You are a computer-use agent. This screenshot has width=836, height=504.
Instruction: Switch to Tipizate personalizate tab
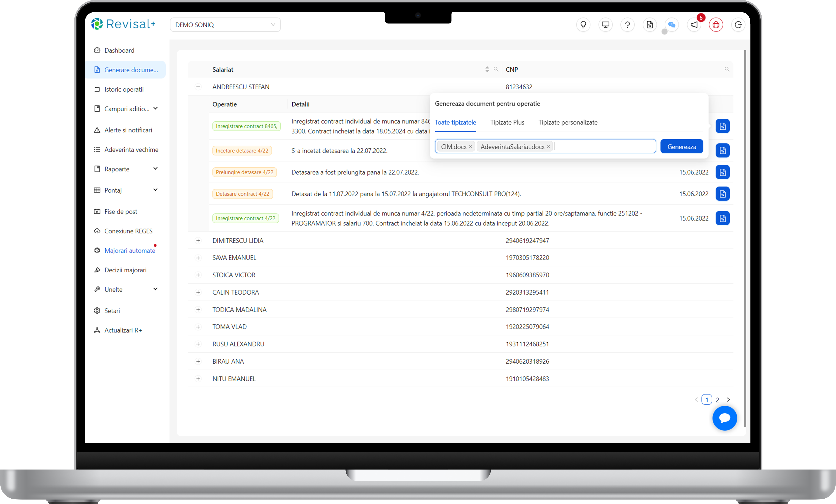click(x=568, y=122)
